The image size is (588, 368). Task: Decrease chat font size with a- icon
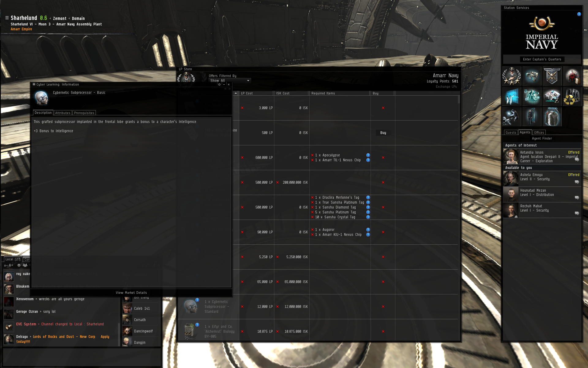[6, 266]
